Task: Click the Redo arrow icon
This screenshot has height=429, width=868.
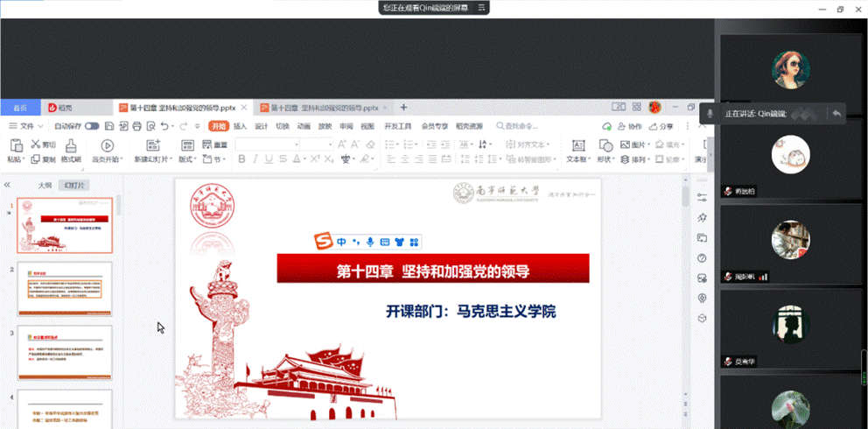Action: (x=183, y=126)
